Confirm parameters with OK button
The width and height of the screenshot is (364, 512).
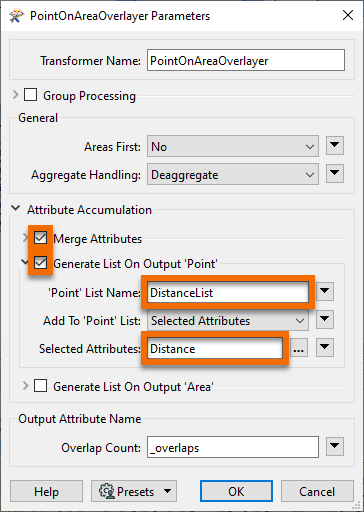pos(236,491)
